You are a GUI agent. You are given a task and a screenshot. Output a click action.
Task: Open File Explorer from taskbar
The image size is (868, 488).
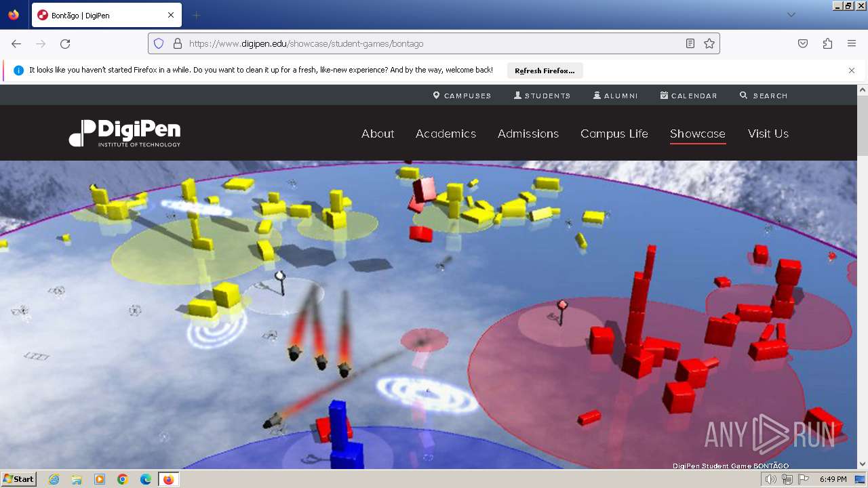pos(77,479)
